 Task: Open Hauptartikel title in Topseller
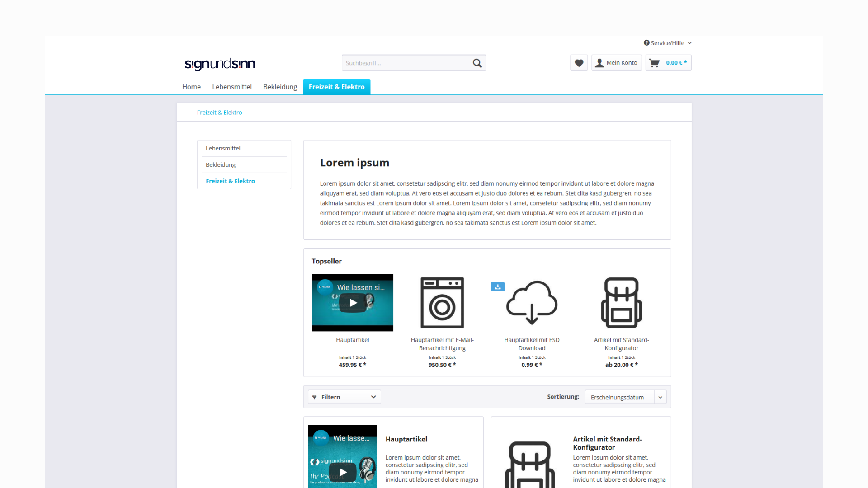point(353,340)
